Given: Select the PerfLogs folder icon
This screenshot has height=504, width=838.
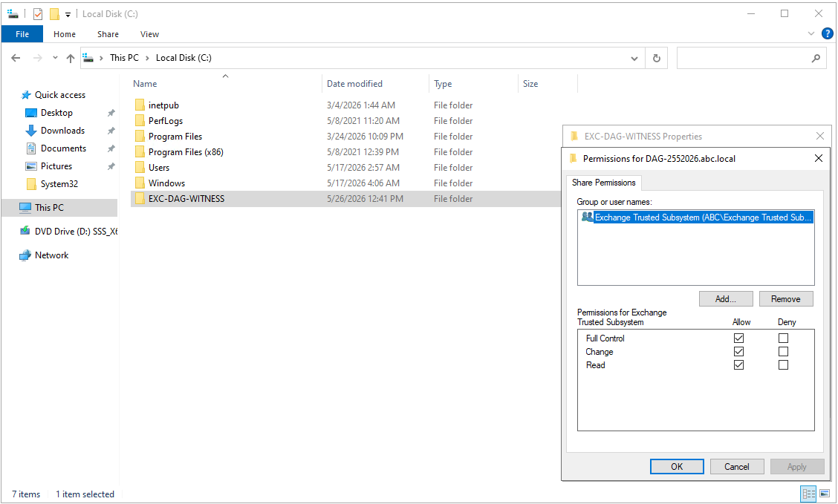Looking at the screenshot, I should (140, 121).
